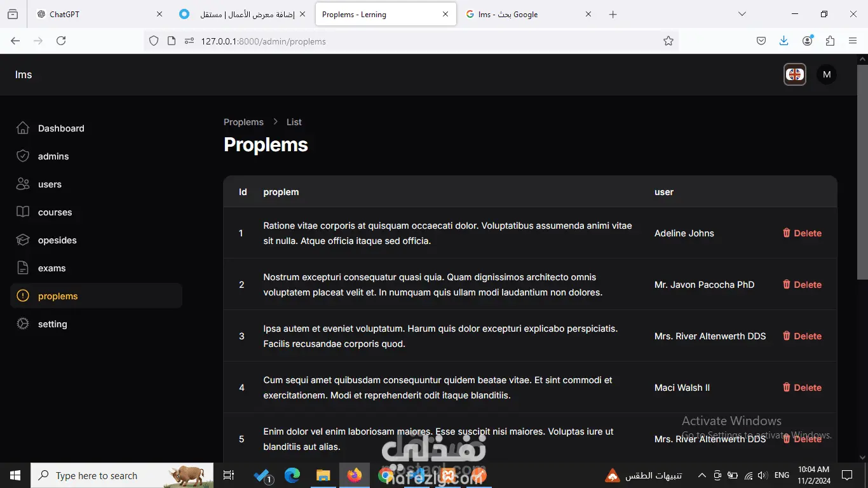Click the 'user' column header
This screenshot has height=488, width=868.
pos(664,192)
